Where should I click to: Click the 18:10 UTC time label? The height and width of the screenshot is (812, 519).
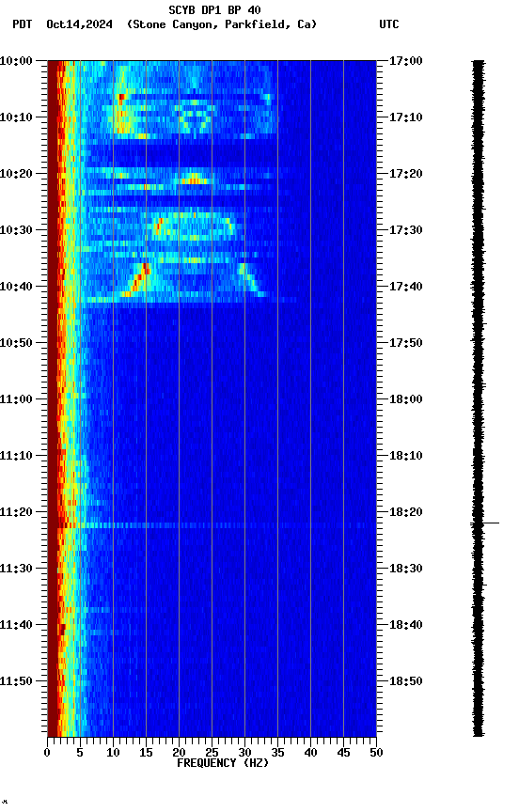coord(406,456)
